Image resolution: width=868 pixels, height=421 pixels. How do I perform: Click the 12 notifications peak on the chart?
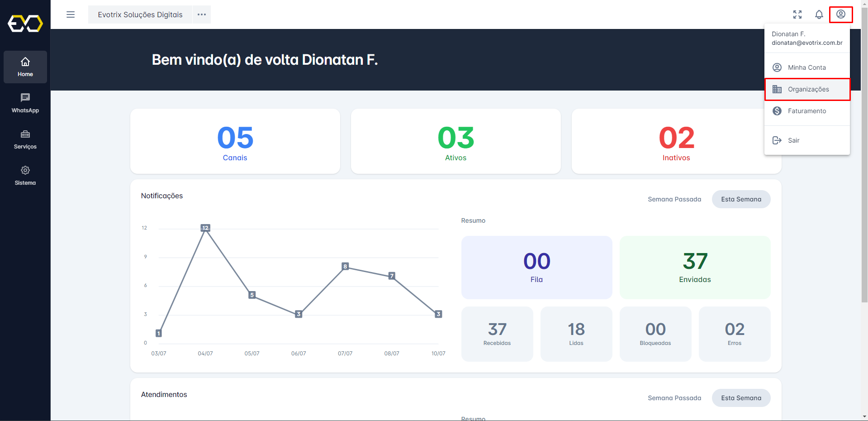coord(205,228)
